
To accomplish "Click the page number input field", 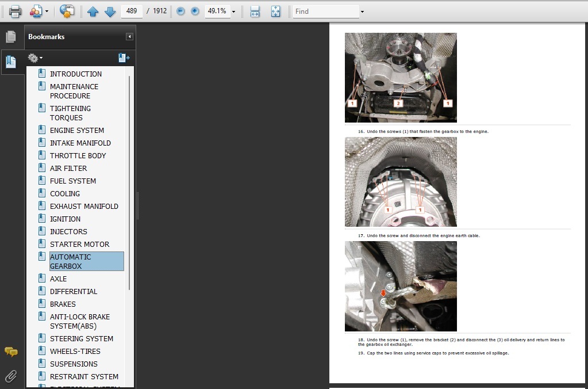I will click(x=132, y=11).
